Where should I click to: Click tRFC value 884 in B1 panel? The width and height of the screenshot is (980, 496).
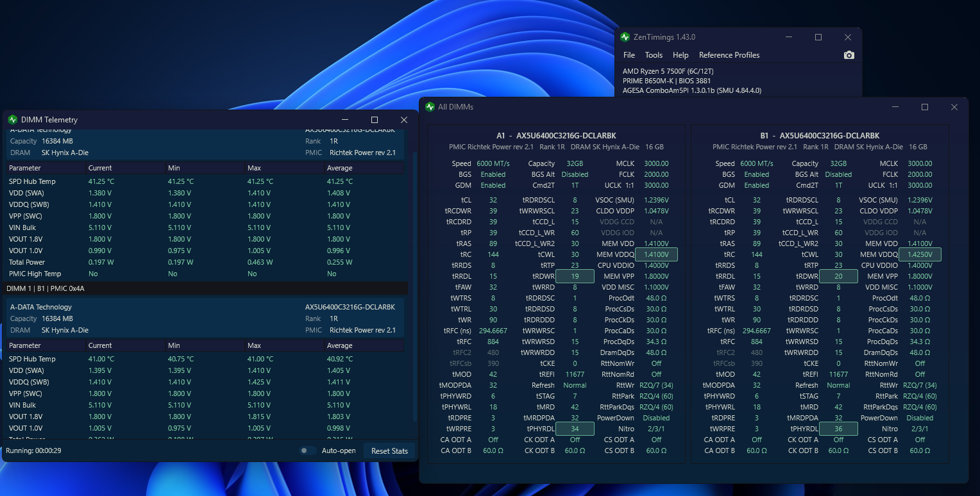[757, 342]
